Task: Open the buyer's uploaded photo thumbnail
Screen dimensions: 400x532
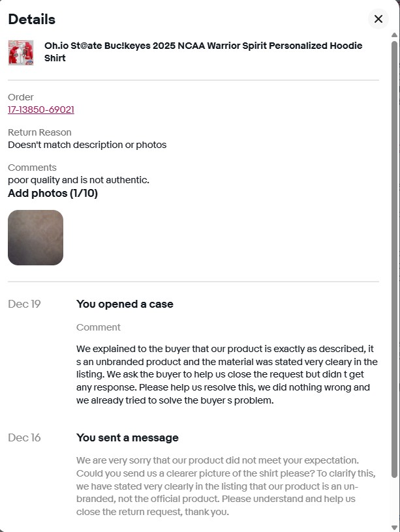Action: [35, 237]
